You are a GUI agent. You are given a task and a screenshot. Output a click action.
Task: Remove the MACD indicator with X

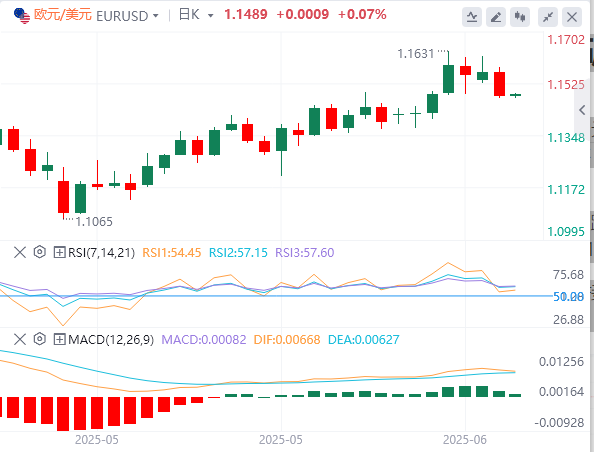[x=20, y=339]
